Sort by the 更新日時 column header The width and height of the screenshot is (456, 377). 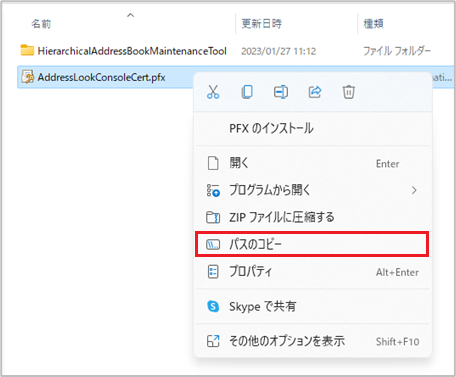tap(262, 24)
